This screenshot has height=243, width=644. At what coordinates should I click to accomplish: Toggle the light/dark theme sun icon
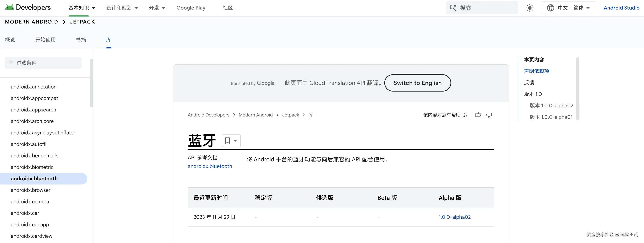pyautogui.click(x=529, y=8)
